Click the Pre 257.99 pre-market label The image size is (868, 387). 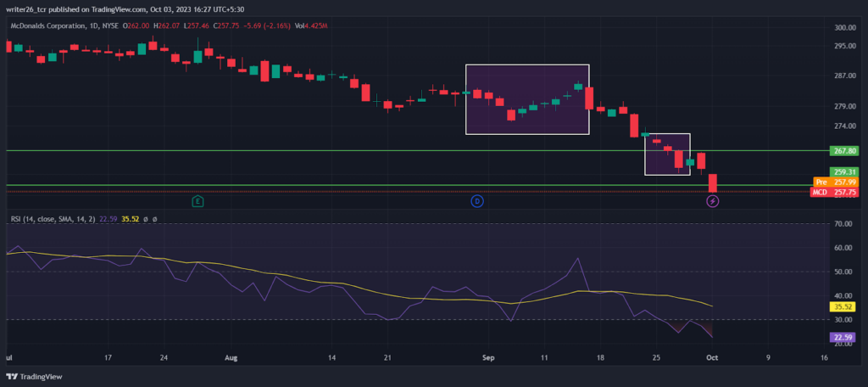835,182
